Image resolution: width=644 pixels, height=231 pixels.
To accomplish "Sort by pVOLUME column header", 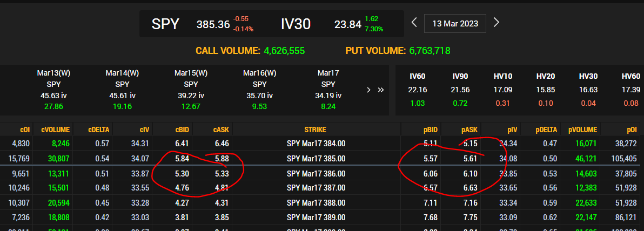I will (x=582, y=130).
